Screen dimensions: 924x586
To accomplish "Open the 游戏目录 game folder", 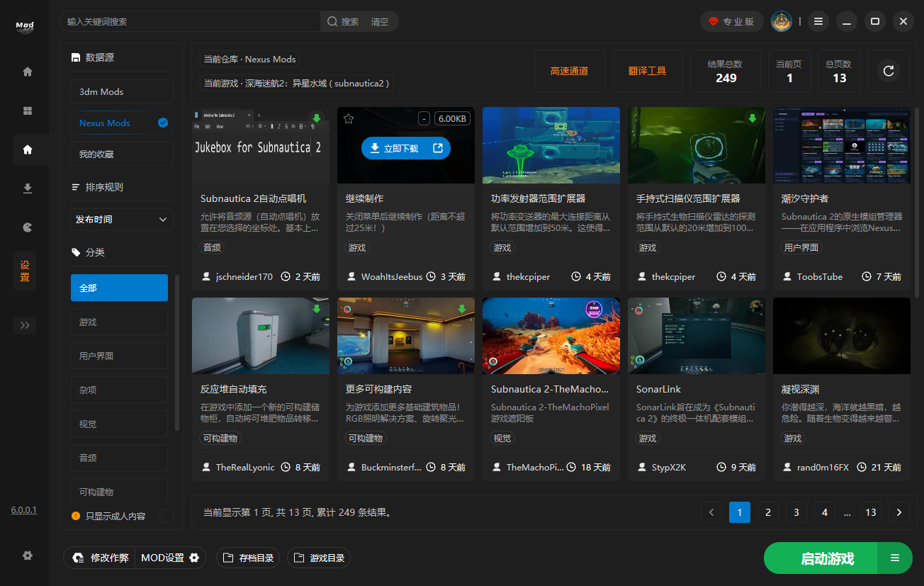I will pyautogui.click(x=319, y=558).
